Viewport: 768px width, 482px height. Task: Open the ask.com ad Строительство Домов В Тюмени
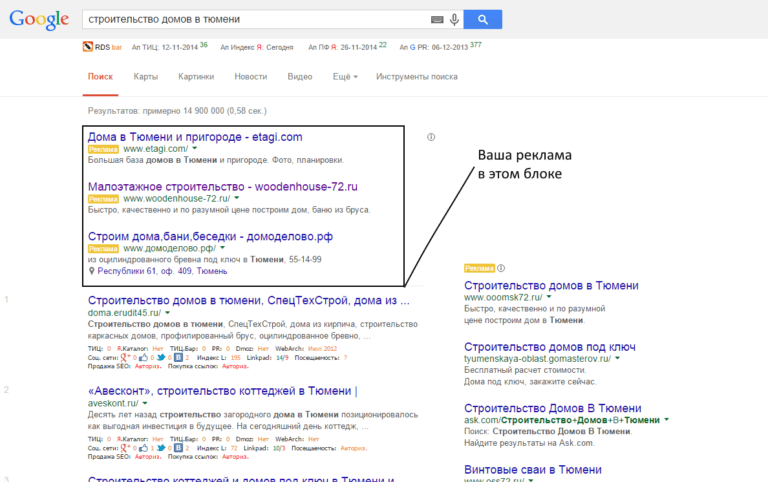pyautogui.click(x=553, y=408)
